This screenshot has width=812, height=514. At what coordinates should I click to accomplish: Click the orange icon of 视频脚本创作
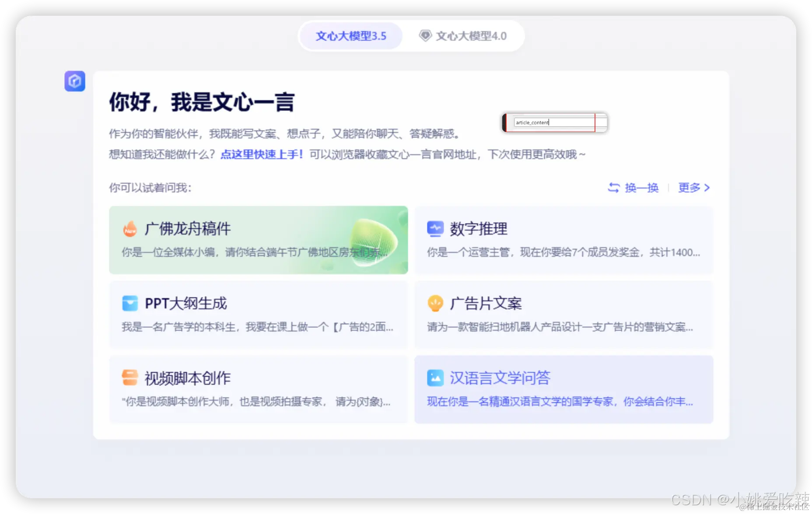coord(130,378)
